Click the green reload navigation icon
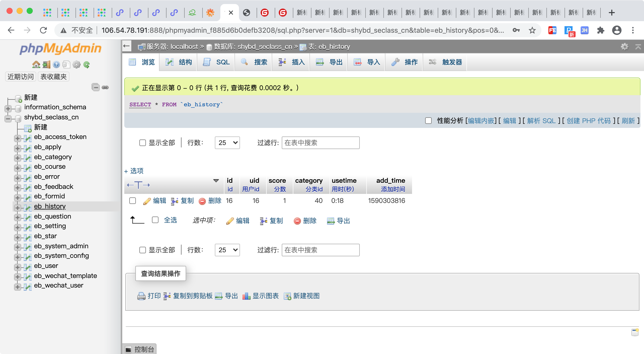 coord(87,65)
